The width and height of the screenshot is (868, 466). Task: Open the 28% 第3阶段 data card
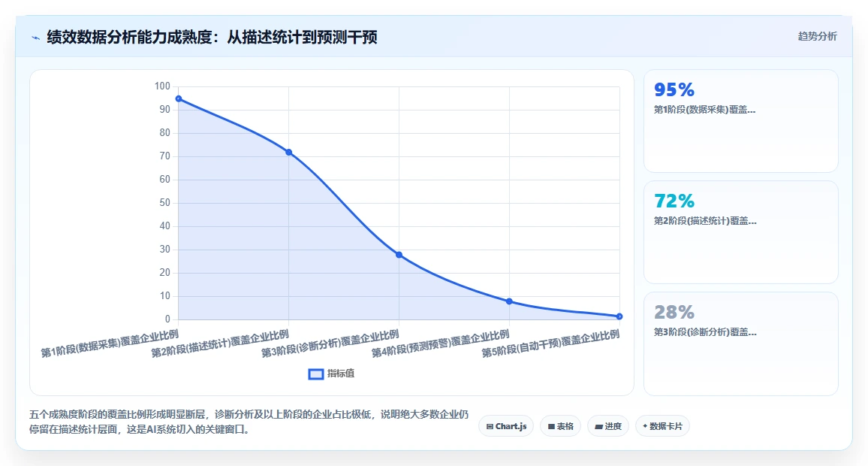pos(740,343)
